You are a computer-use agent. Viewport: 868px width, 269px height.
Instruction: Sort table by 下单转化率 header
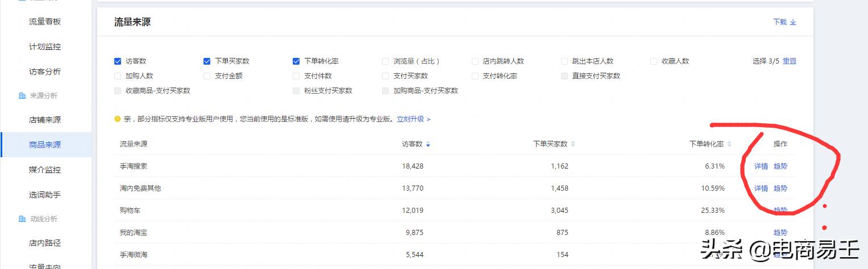pyautogui.click(x=707, y=144)
